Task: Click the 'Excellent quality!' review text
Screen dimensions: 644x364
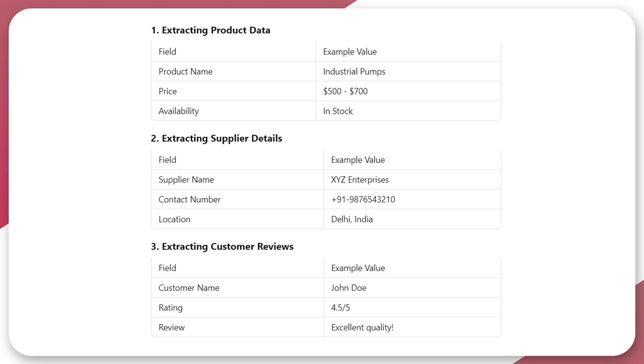Action: [362, 328]
